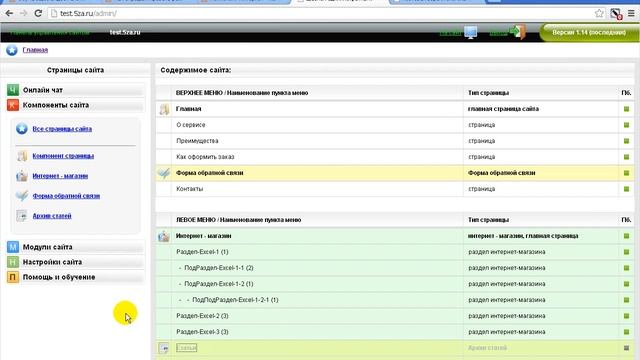
Task: Click the exit door icon in the top bar
Action: pos(517,32)
